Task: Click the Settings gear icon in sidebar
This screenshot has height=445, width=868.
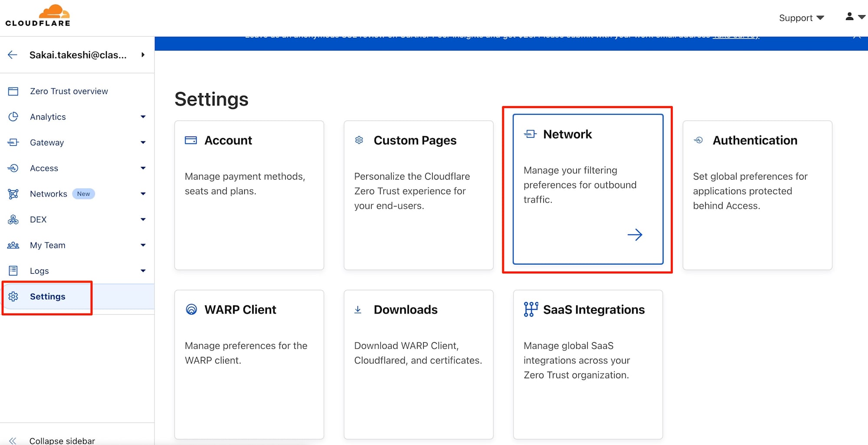Action: coord(13,296)
